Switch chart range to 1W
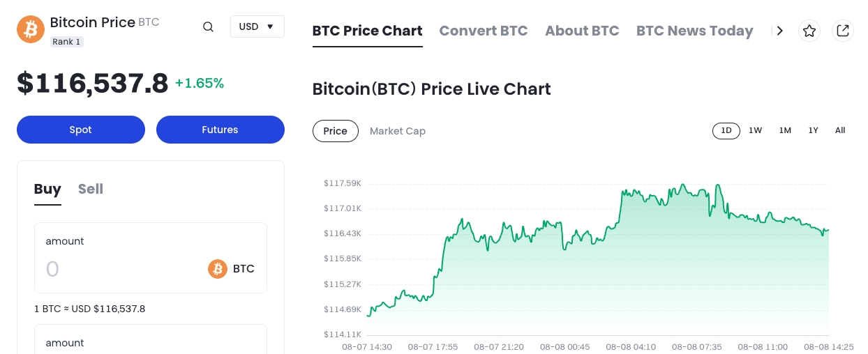868x354 pixels. point(756,130)
